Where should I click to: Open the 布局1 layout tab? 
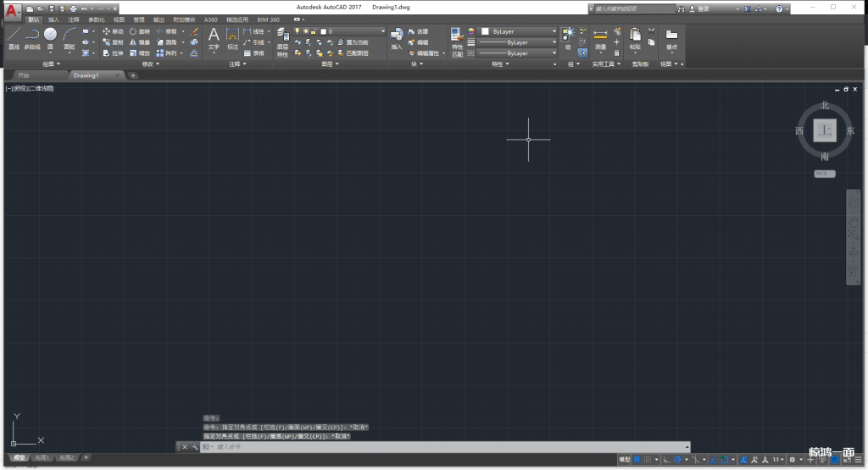pyautogui.click(x=41, y=457)
